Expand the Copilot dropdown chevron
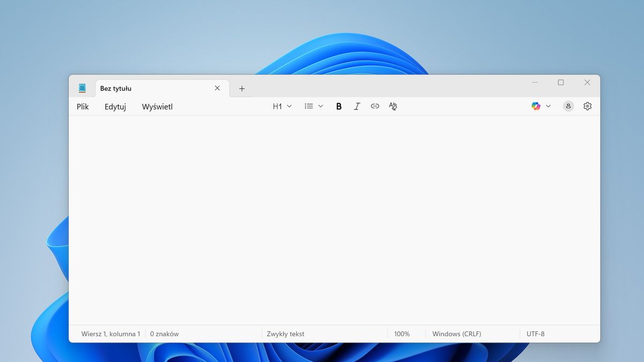Screen dimensions: 644x362 point(548,106)
